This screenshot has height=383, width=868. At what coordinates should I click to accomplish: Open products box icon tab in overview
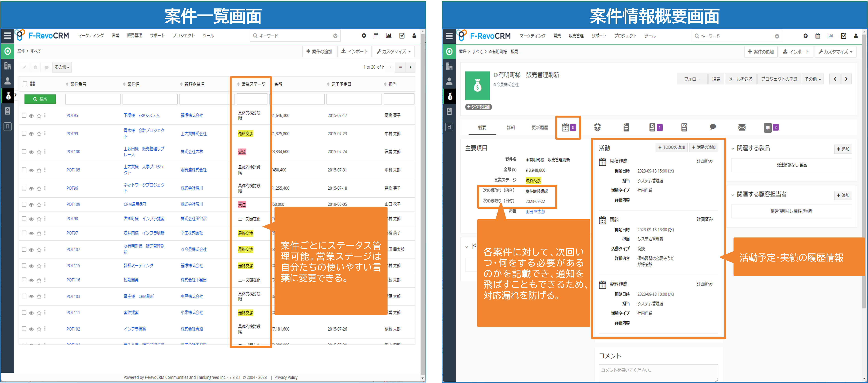coord(597,127)
